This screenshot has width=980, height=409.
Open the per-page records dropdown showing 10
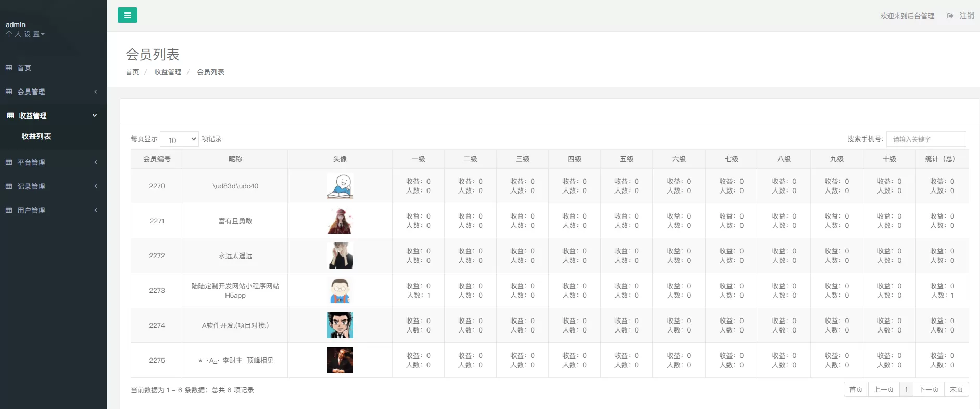[x=179, y=139]
